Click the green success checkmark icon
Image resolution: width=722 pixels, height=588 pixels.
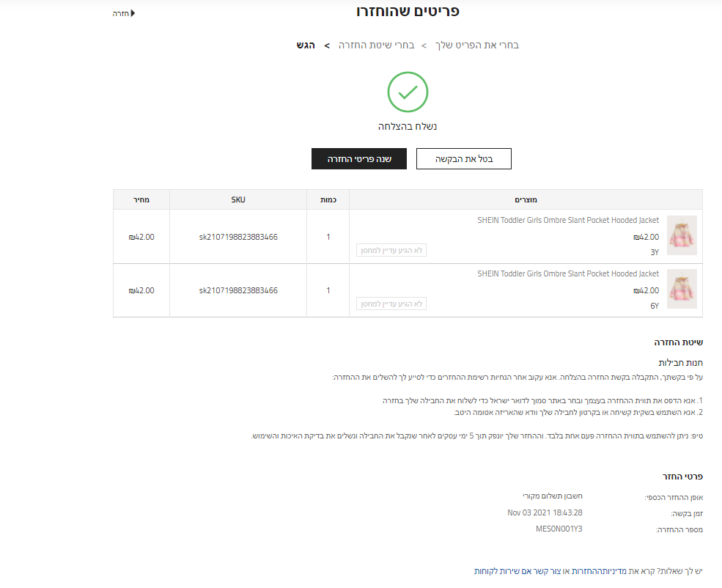408,92
